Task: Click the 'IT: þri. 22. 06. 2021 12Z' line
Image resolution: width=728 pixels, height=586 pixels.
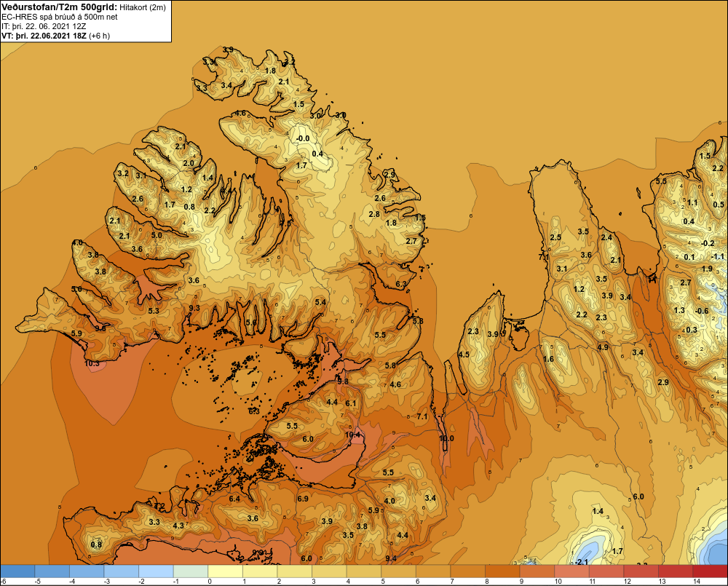Action: click(44, 26)
